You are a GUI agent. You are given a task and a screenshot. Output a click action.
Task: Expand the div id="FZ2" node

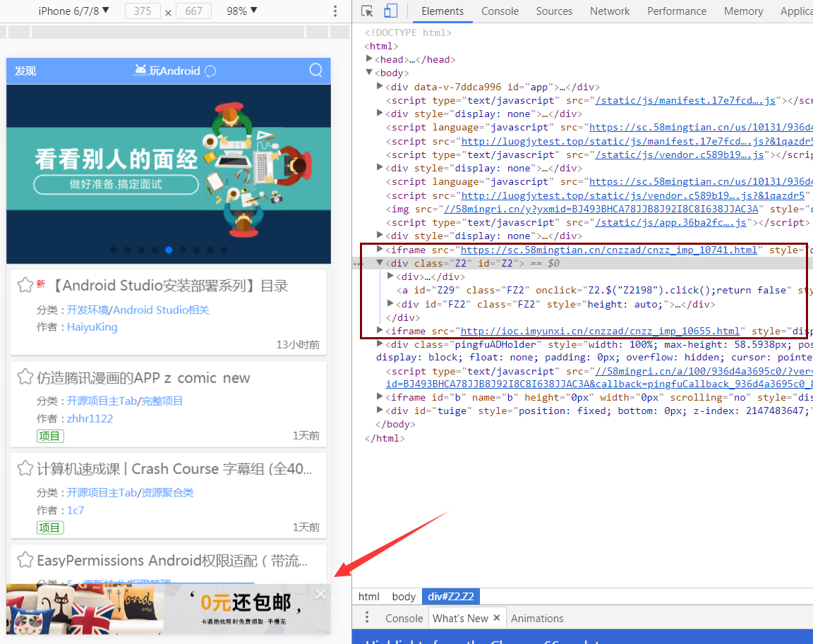pyautogui.click(x=390, y=303)
